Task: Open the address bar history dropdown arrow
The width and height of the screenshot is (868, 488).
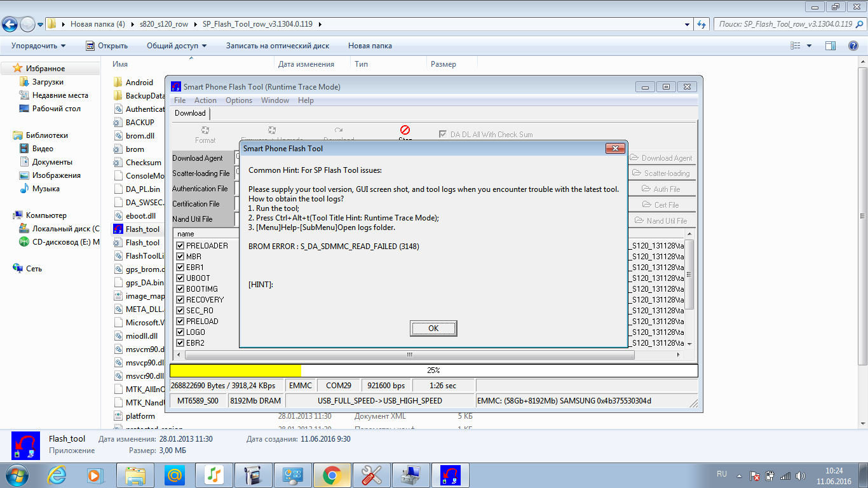Action: click(688, 24)
